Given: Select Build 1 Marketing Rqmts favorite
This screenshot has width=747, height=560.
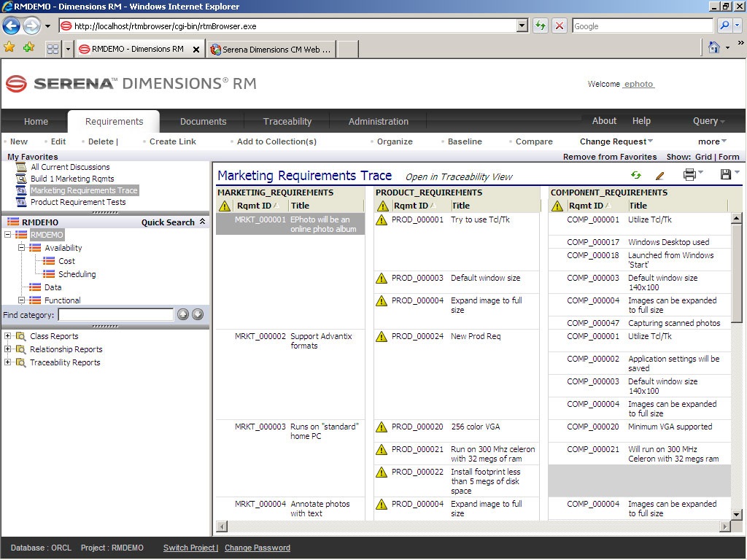Looking at the screenshot, I should [72, 179].
